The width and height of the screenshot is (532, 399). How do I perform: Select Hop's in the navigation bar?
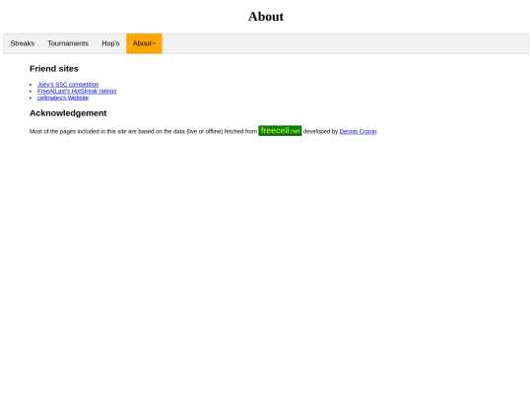pyautogui.click(x=110, y=43)
